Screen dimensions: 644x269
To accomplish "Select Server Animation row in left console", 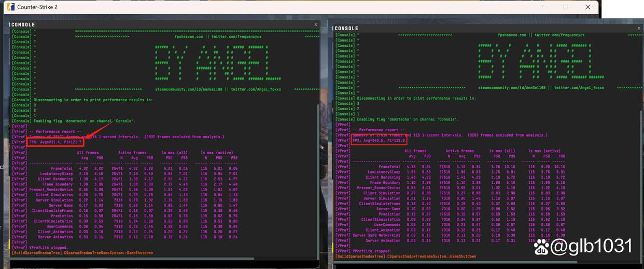I will [124, 237].
